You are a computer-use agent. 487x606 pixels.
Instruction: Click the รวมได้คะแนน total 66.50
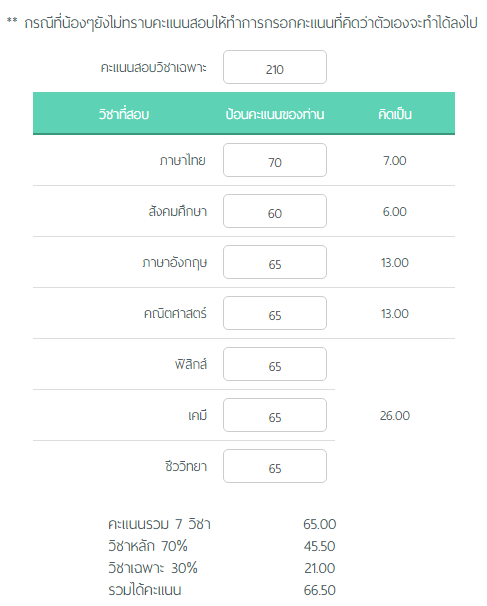click(x=320, y=590)
